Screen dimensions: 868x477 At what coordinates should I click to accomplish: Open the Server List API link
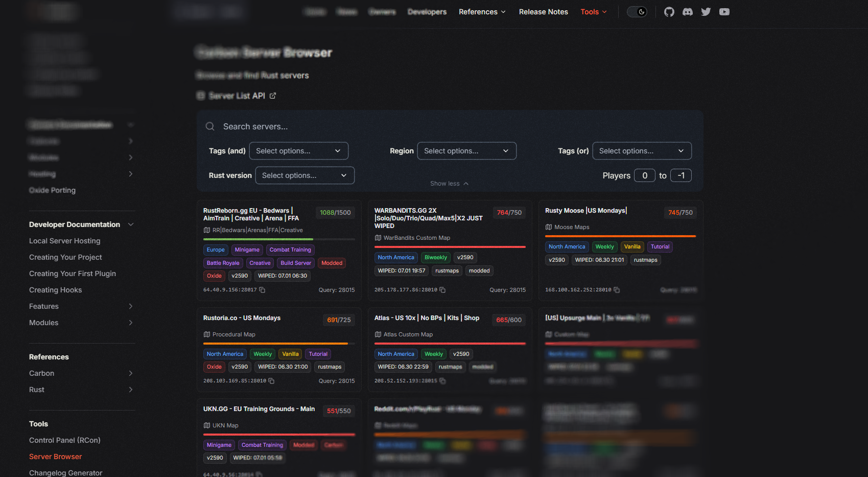[x=237, y=96]
